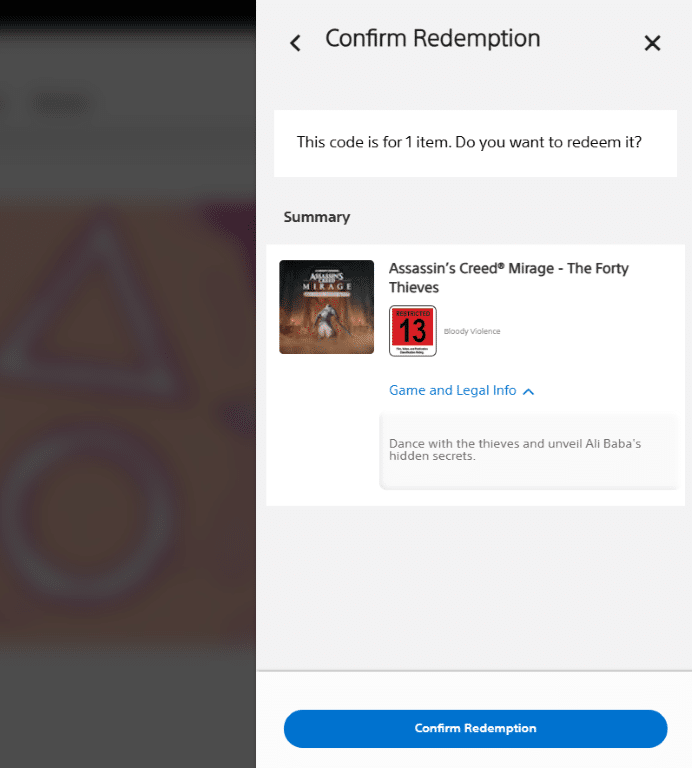Click the blue Confirm Redemption button

(x=475, y=728)
